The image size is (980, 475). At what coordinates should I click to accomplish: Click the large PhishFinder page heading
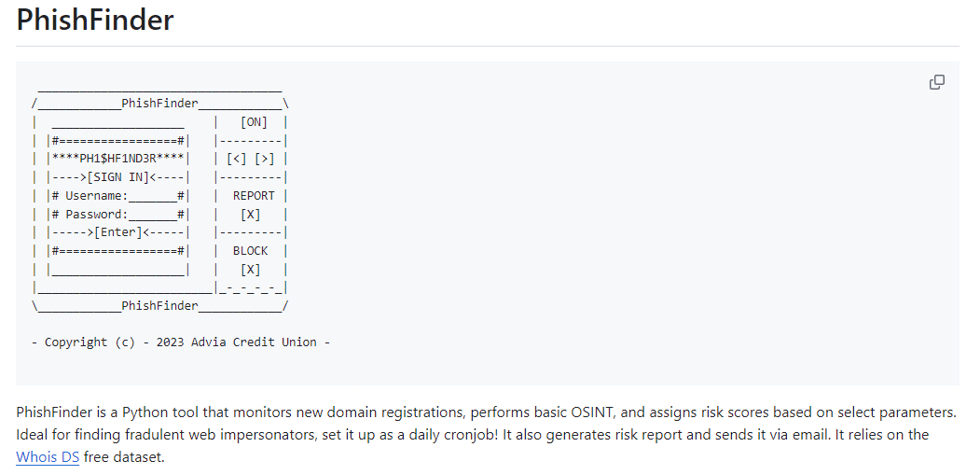click(x=95, y=19)
